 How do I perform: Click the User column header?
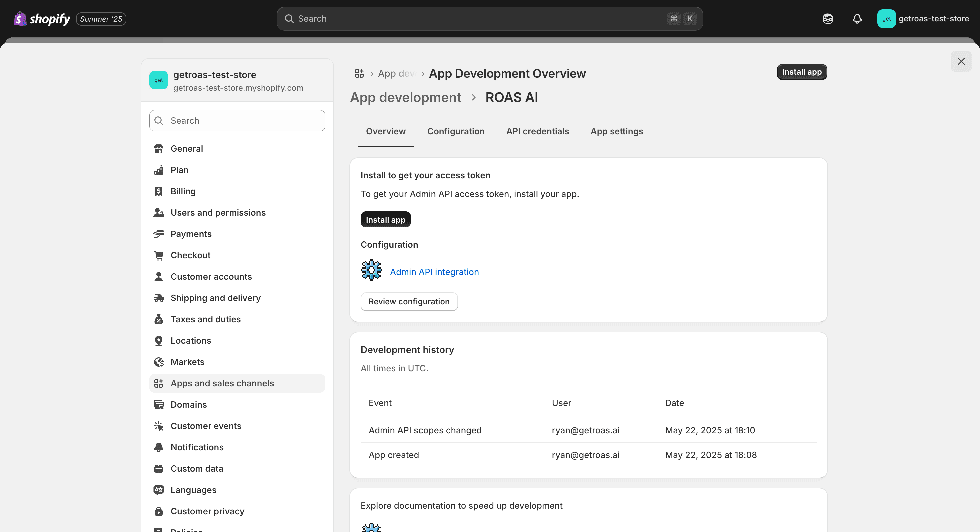561,403
